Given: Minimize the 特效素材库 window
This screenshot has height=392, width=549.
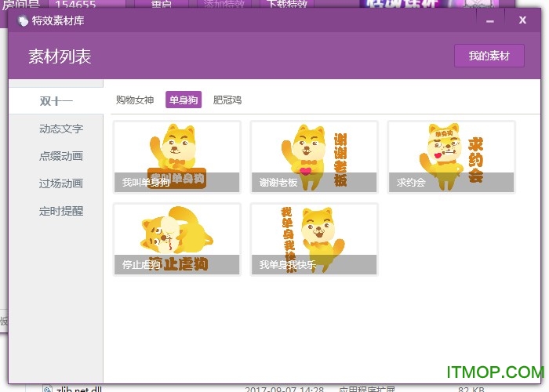Looking at the screenshot, I should 490,20.
